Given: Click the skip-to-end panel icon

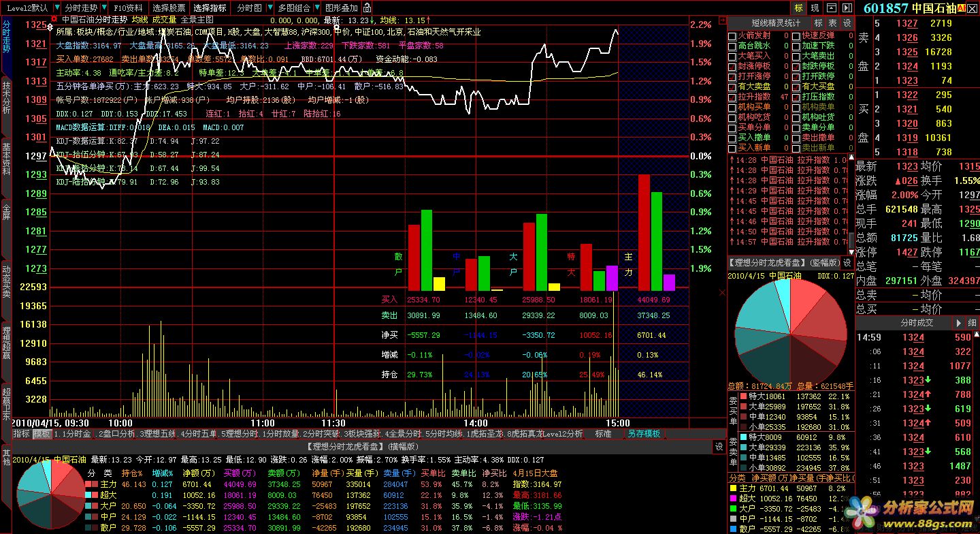Looking at the screenshot, I should point(847,8).
